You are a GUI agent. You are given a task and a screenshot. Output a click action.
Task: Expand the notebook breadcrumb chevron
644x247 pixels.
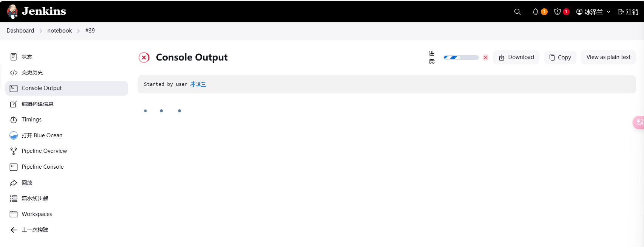[79, 31]
